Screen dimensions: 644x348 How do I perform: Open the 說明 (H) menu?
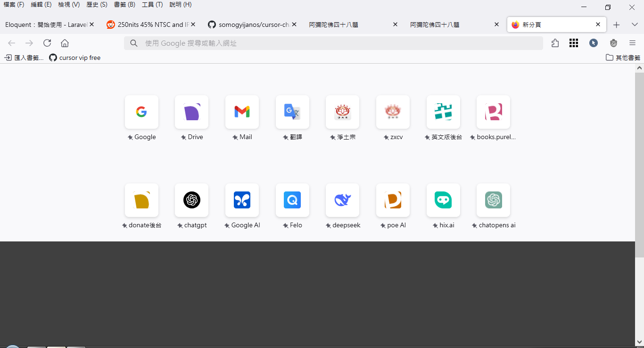pos(181,5)
